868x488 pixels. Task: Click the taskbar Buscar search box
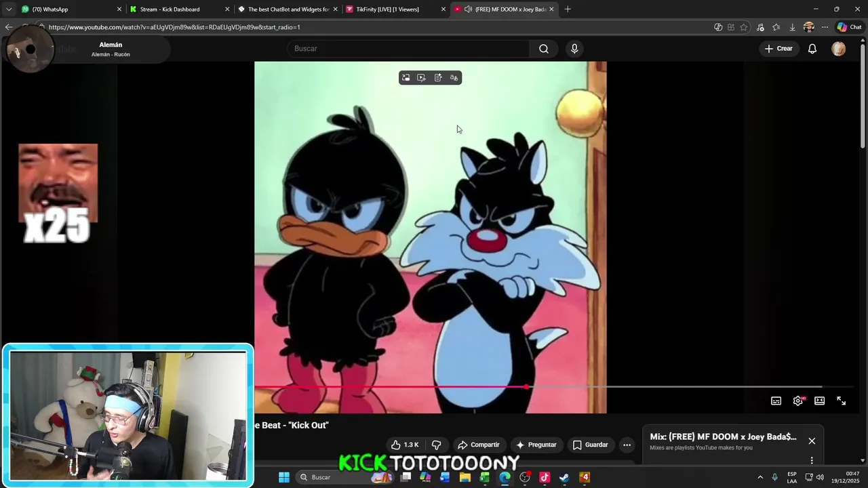346,477
